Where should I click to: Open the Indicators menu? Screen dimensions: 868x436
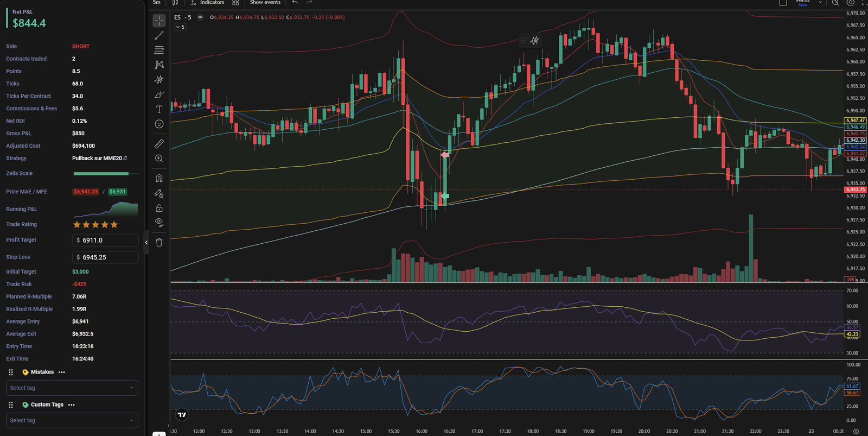[208, 3]
